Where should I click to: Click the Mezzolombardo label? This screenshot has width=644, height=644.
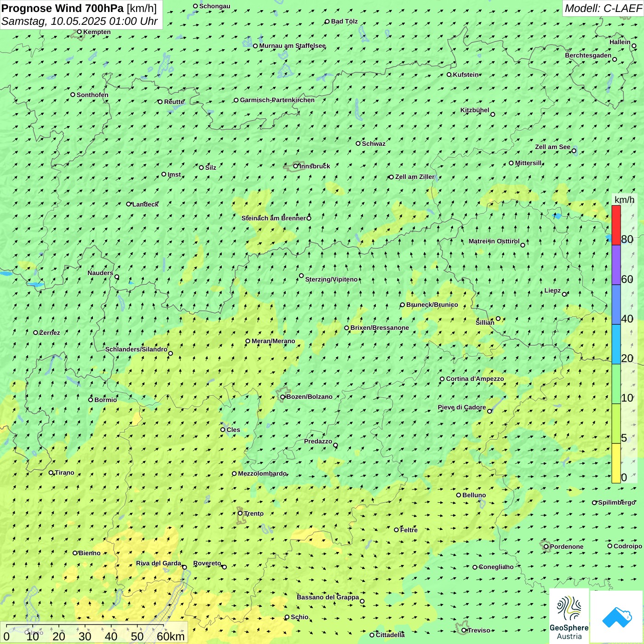[x=262, y=473]
